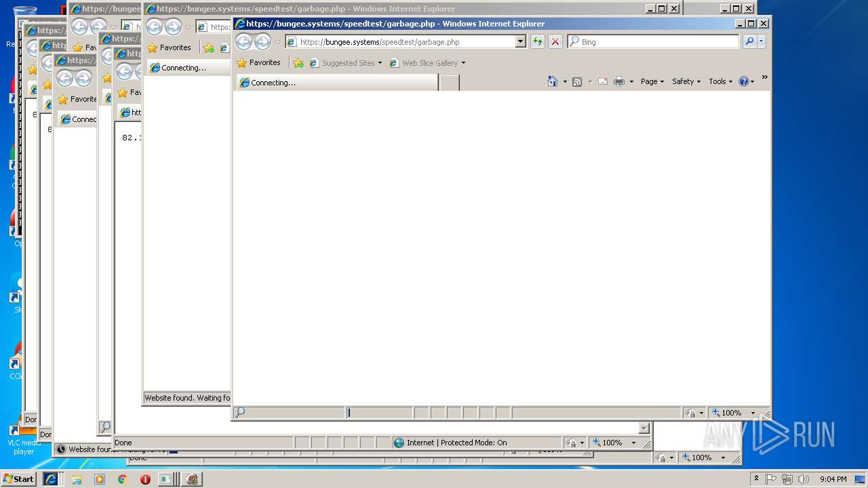Click Action Center flag in system tray
Image resolution: width=868 pixels, height=488 pixels.
click(771, 479)
